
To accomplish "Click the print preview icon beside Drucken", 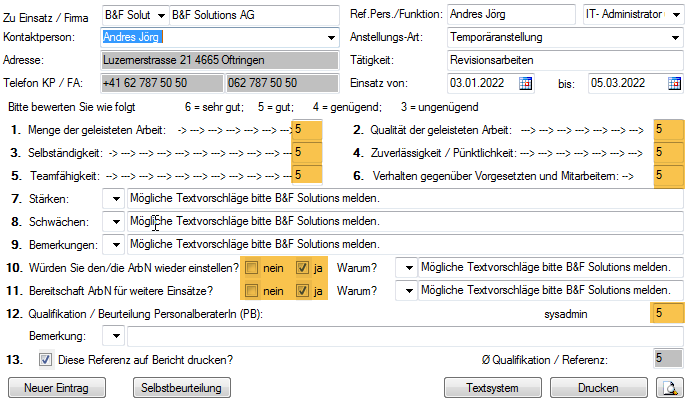I will pos(666,387).
